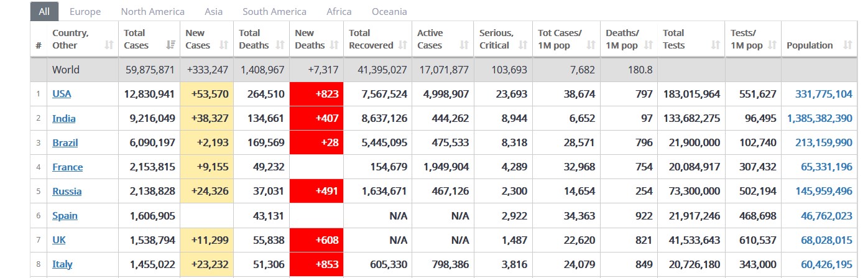Image resolution: width=868 pixels, height=278 pixels.
Task: Show South America data tab
Action: pyautogui.click(x=274, y=11)
